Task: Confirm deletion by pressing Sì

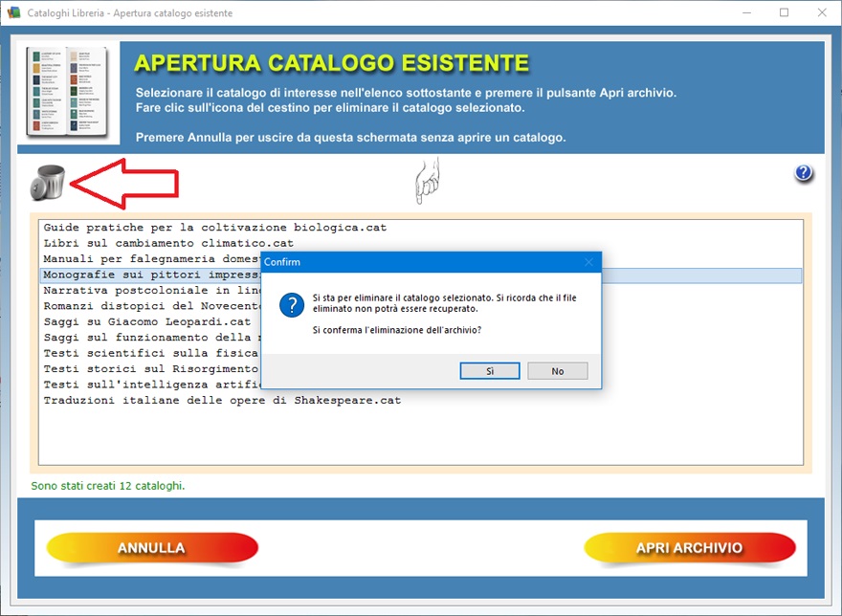Action: click(x=490, y=371)
